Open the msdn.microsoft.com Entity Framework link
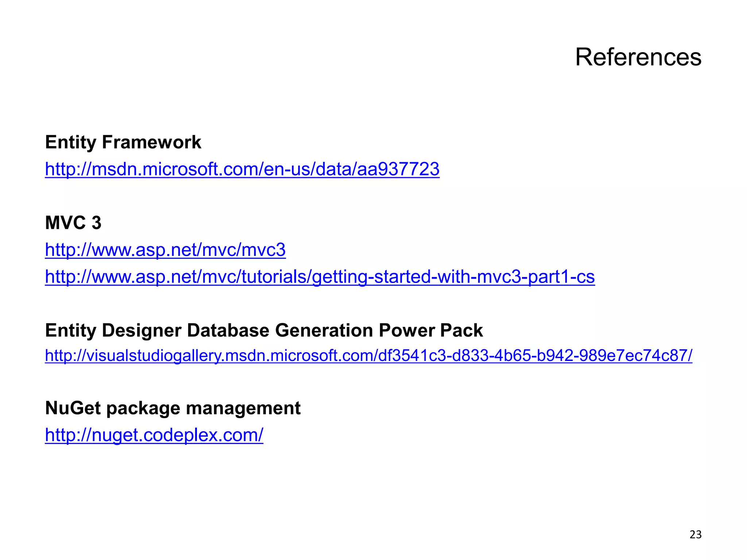 point(242,169)
